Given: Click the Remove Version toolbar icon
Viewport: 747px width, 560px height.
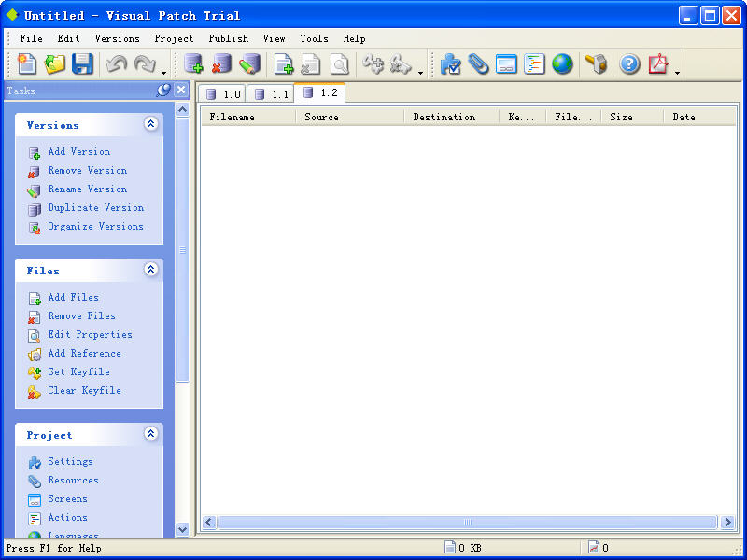Looking at the screenshot, I should (221, 64).
